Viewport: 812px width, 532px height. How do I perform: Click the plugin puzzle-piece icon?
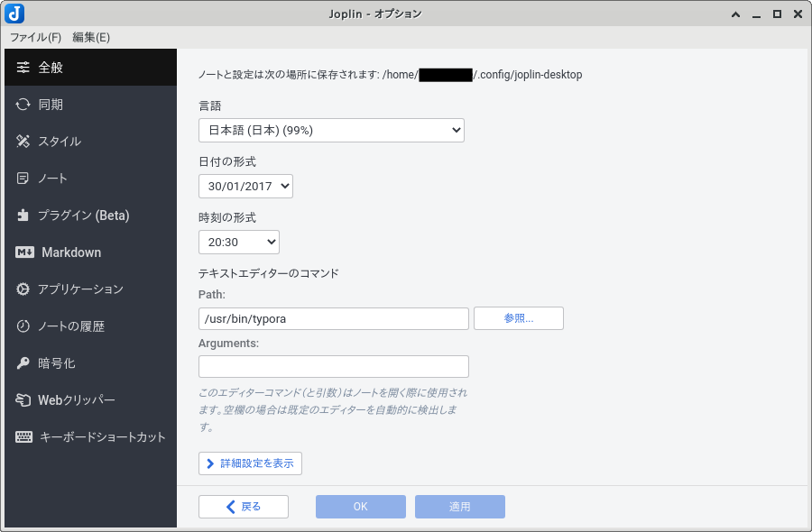pos(23,216)
